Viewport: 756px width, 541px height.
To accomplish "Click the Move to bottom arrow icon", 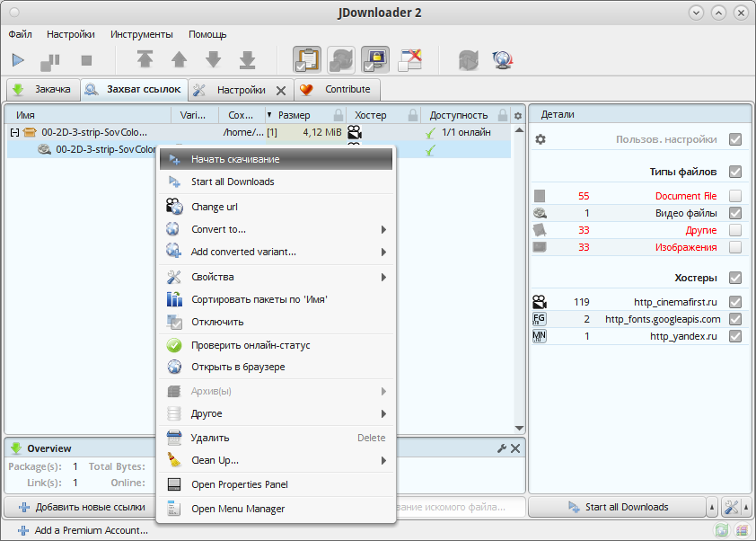I will click(247, 59).
